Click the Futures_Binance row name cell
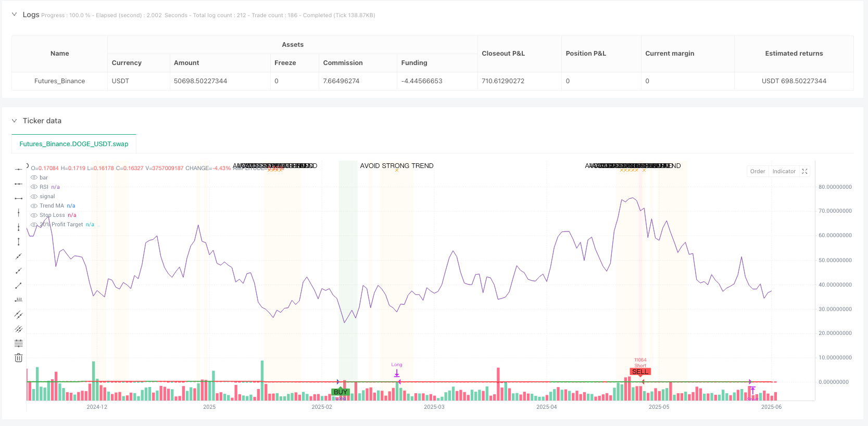 point(59,81)
